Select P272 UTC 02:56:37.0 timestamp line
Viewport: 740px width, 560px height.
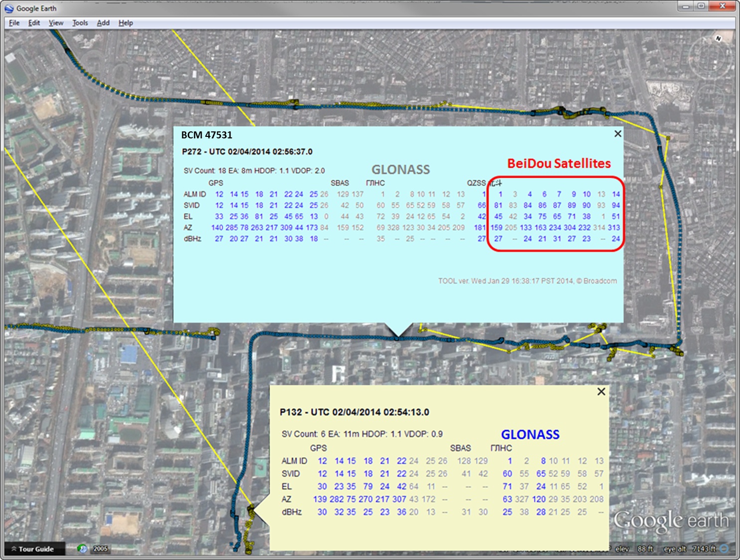247,151
